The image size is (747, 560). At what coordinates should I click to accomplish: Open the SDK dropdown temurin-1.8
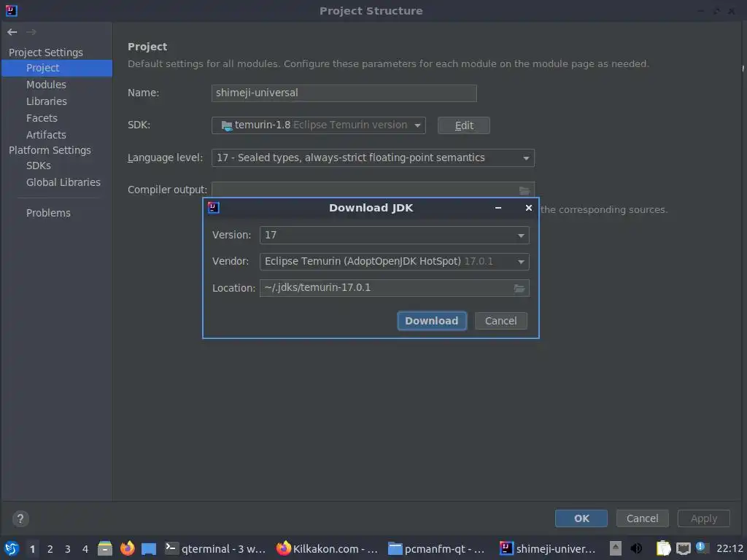click(x=318, y=125)
